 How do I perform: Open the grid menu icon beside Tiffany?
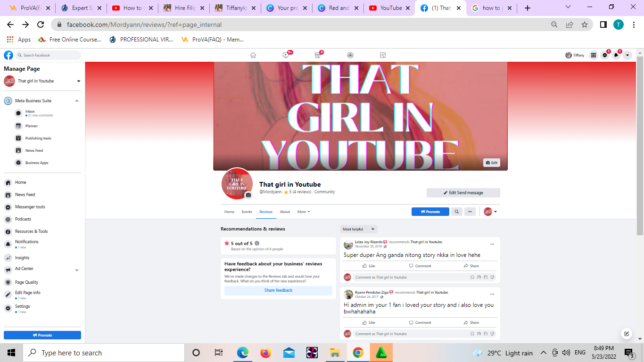[x=594, y=55]
